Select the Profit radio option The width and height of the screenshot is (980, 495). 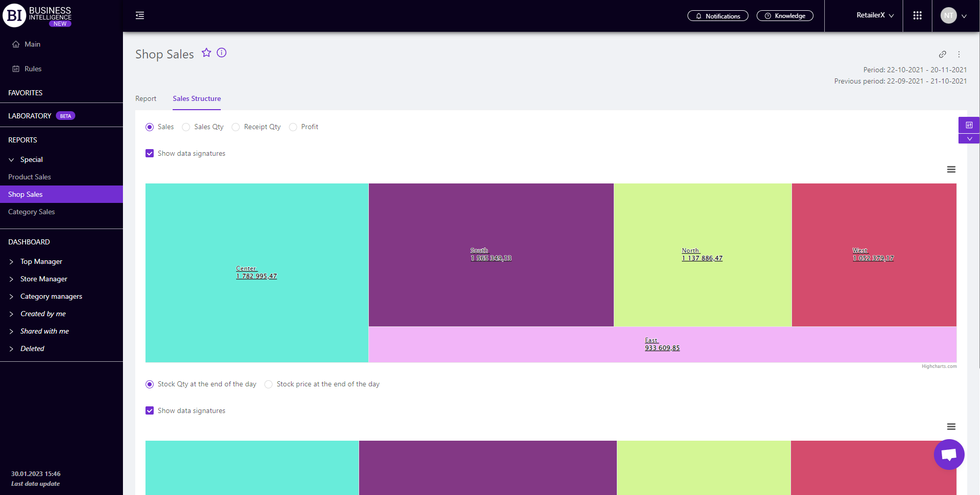(293, 127)
